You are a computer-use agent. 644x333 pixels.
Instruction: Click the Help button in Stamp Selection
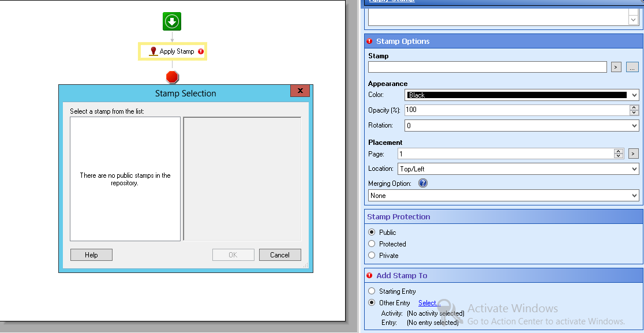pos(91,255)
